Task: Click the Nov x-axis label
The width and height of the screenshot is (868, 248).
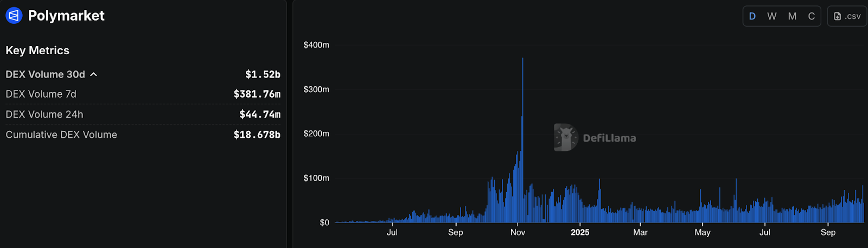Action: pyautogui.click(x=518, y=232)
